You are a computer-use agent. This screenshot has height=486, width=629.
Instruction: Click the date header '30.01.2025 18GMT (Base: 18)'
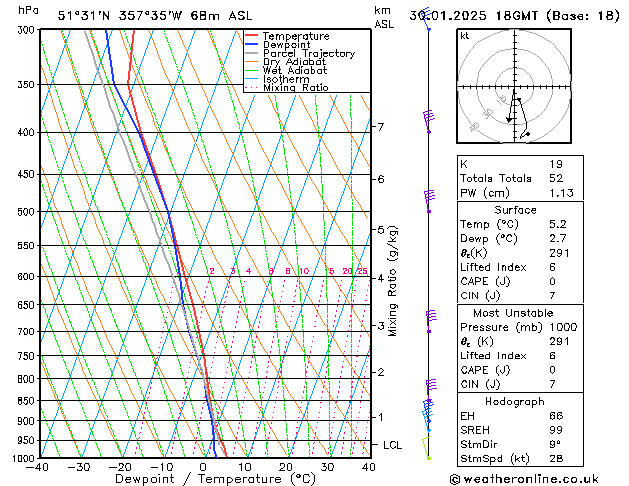[x=514, y=16]
